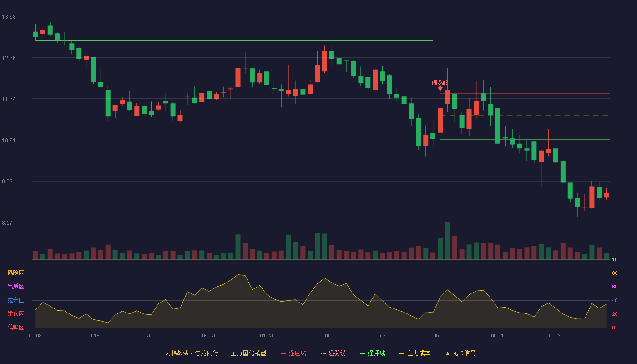Viewport: 637px width, 364px height.
Task: Click the magenta 60 indicator scale value
Action: [615, 287]
